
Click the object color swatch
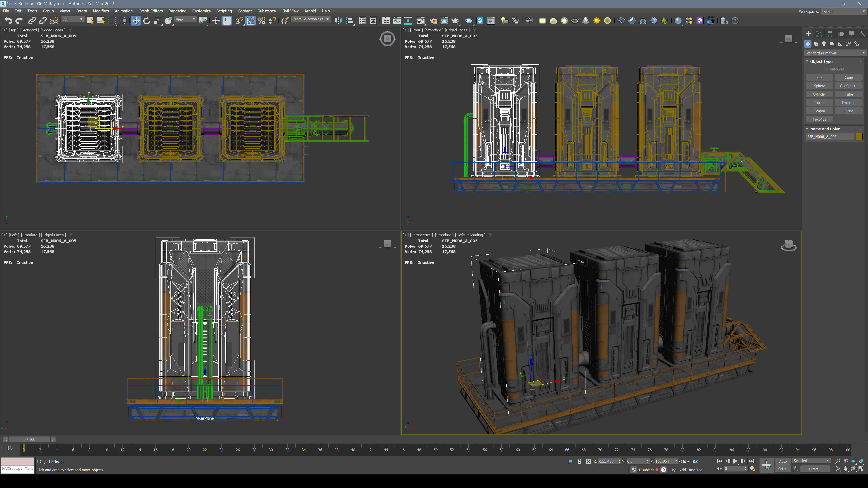pyautogui.click(x=859, y=136)
